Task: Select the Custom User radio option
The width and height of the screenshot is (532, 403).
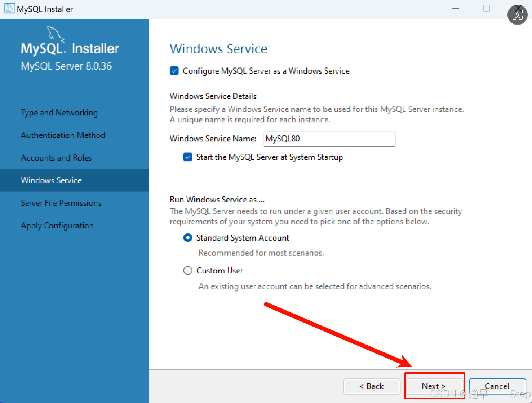Action: [x=188, y=271]
